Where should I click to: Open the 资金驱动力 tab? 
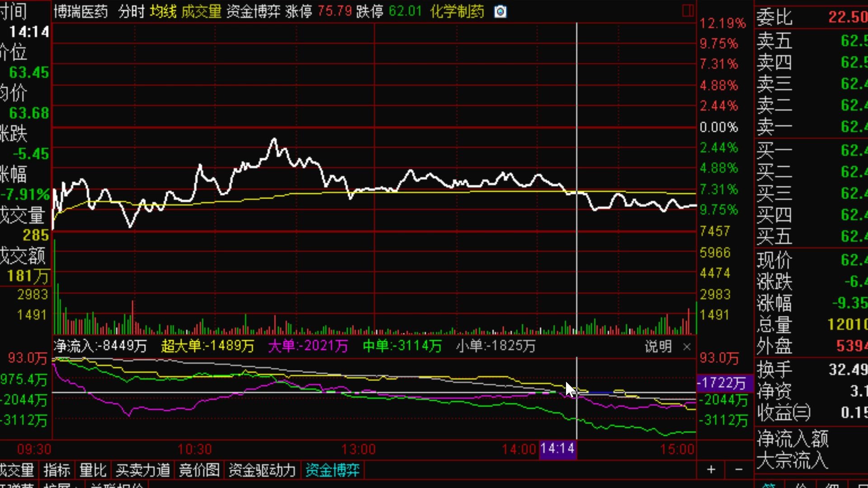pyautogui.click(x=262, y=470)
